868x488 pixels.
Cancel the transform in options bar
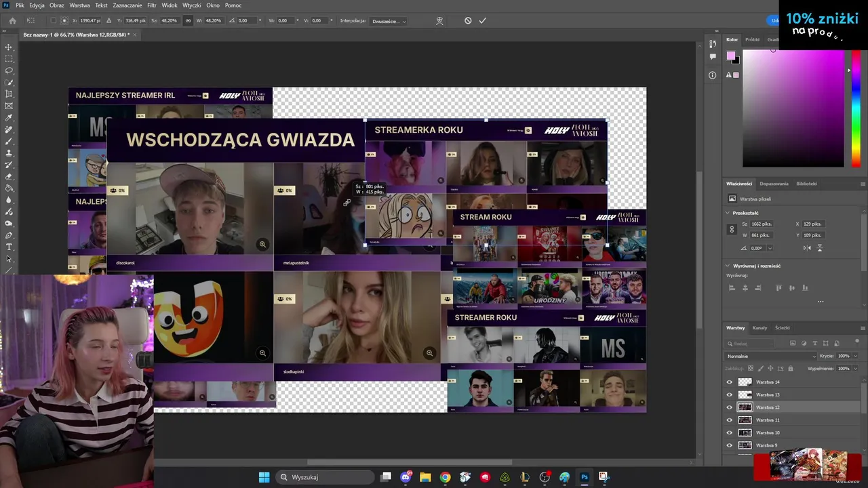point(468,20)
